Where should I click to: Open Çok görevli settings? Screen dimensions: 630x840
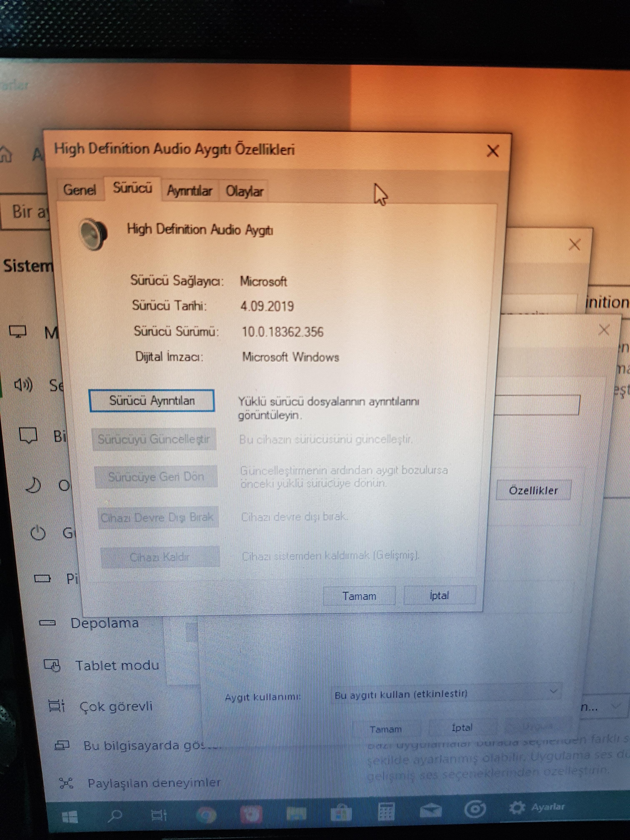[x=101, y=706]
